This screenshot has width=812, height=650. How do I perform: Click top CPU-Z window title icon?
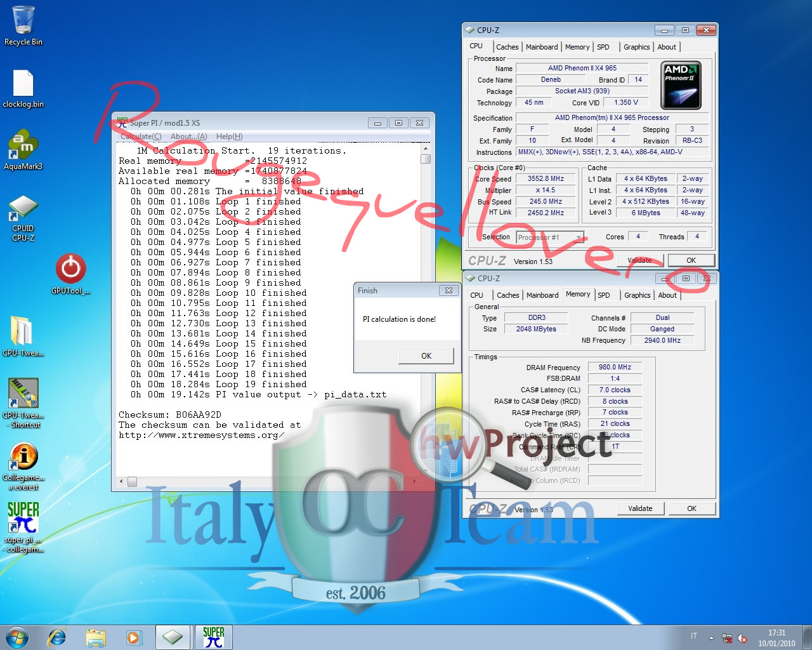coord(469,30)
